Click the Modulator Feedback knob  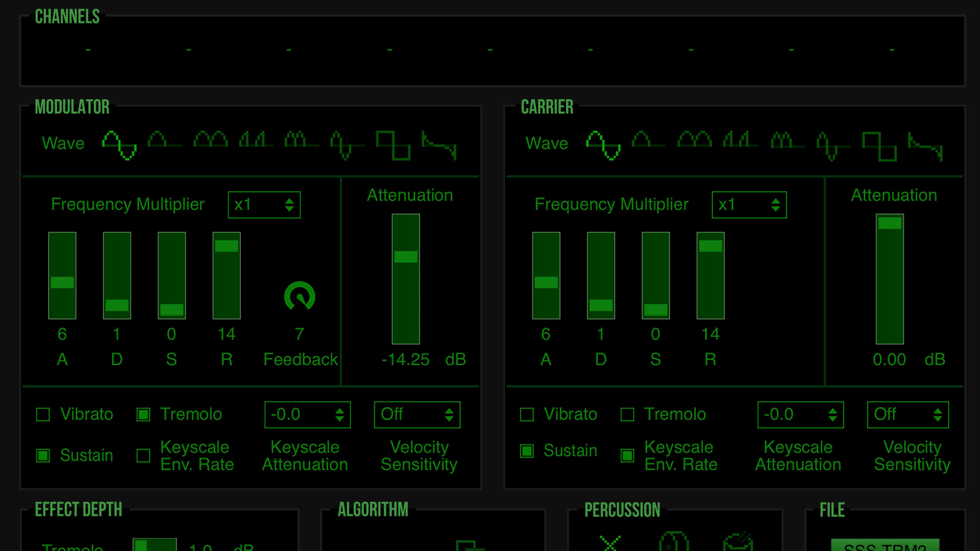[300, 296]
